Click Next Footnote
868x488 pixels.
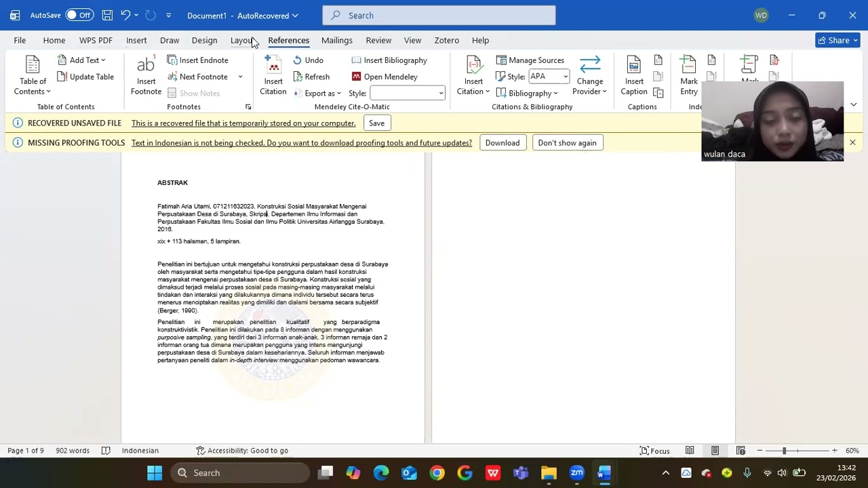197,77
